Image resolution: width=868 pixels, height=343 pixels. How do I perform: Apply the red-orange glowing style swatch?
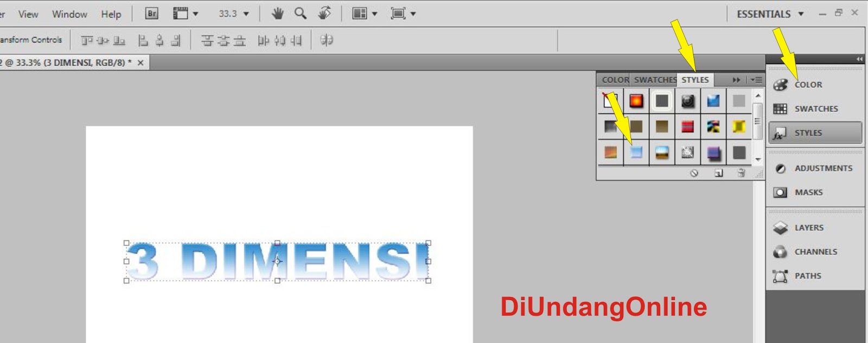coord(636,100)
